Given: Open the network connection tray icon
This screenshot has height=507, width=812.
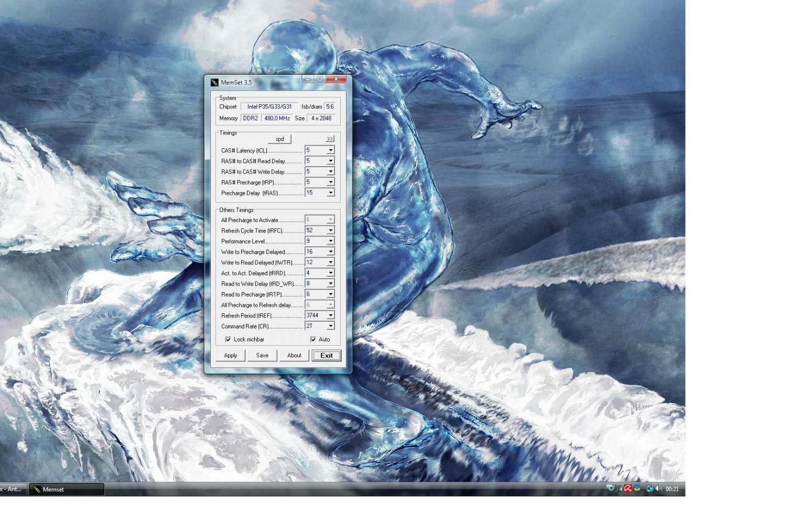Looking at the screenshot, I should [650, 489].
